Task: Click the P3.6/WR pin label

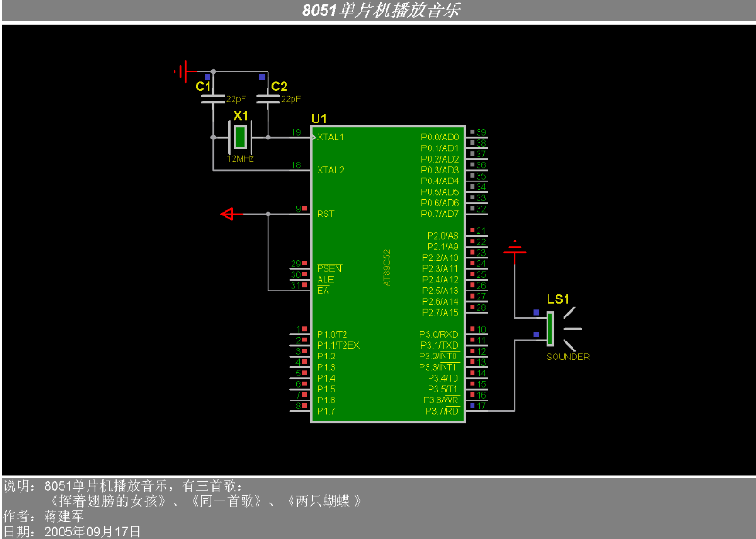Action: click(441, 400)
